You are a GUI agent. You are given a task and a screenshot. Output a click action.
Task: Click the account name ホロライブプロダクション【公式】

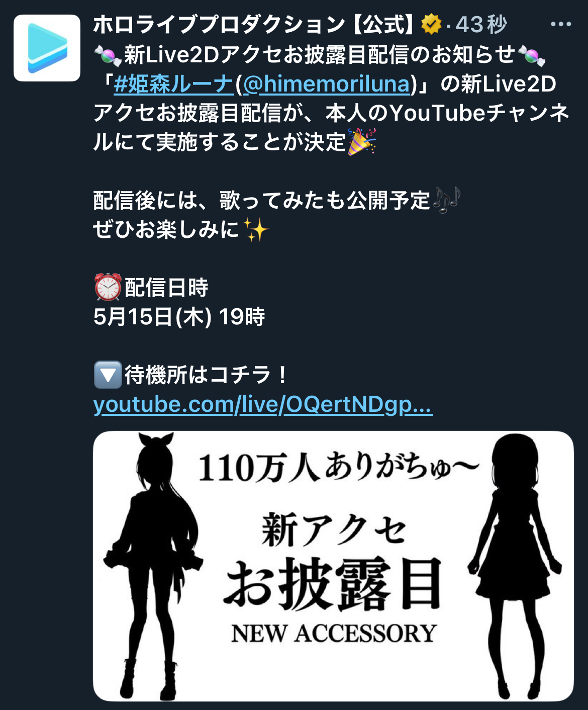[x=254, y=24]
